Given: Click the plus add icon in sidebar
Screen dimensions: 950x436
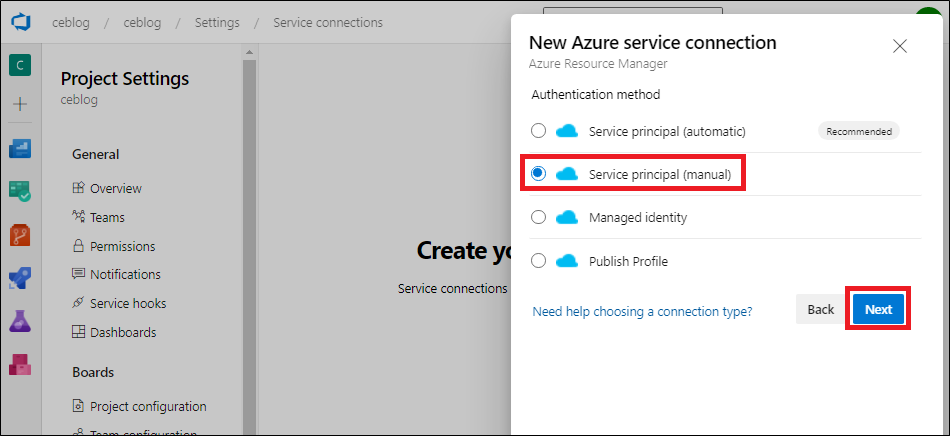Looking at the screenshot, I should click(20, 104).
